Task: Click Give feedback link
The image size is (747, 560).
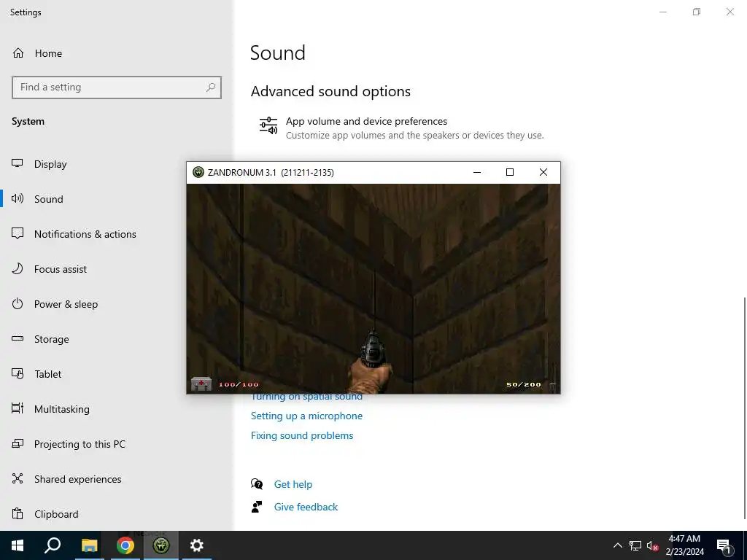Action: (x=306, y=507)
